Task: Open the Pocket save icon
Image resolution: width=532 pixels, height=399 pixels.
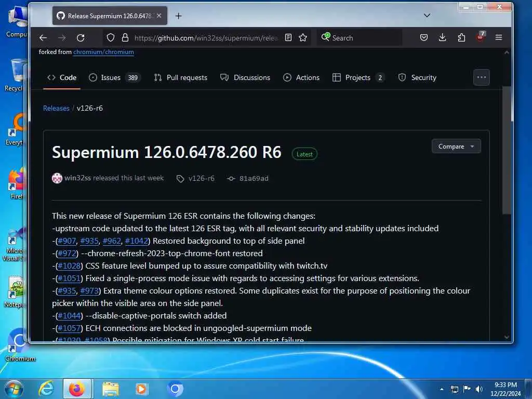Action: coord(423,37)
